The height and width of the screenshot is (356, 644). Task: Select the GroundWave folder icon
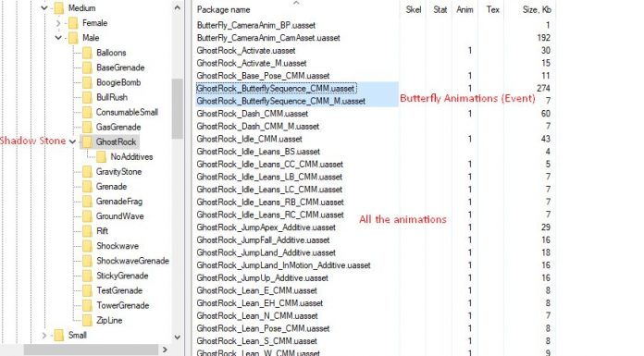coord(87,216)
